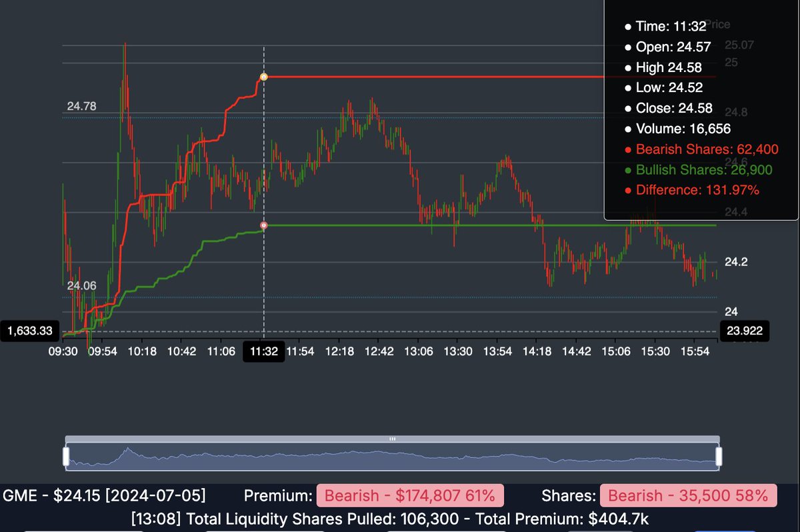Select the highlighted 11:32 label on the time axis
Screen dimensions: 800x532
click(264, 351)
